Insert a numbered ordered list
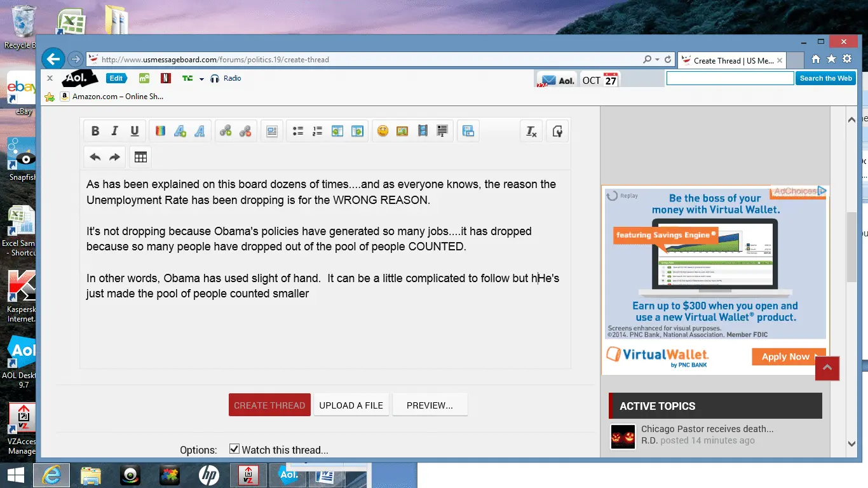This screenshot has height=488, width=868. [x=318, y=131]
